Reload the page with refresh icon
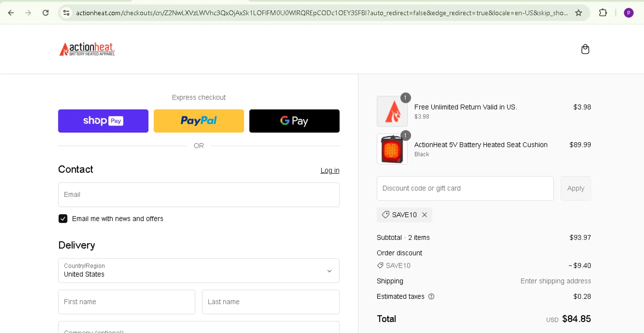Screen dimensions: 644x333 46,13
